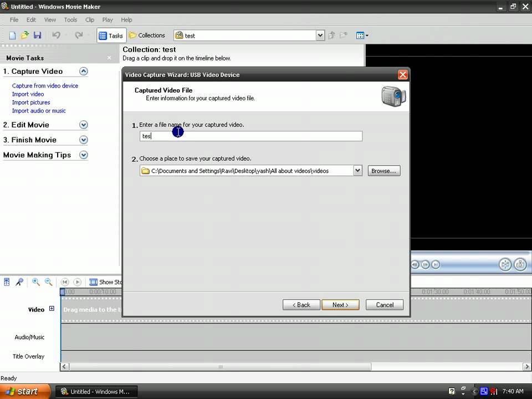Open the View menu

pos(50,20)
